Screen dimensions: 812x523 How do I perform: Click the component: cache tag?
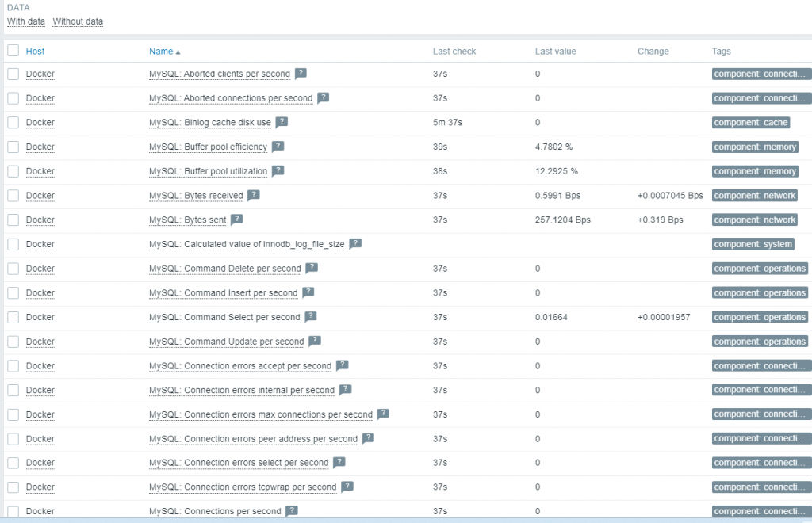click(x=751, y=123)
